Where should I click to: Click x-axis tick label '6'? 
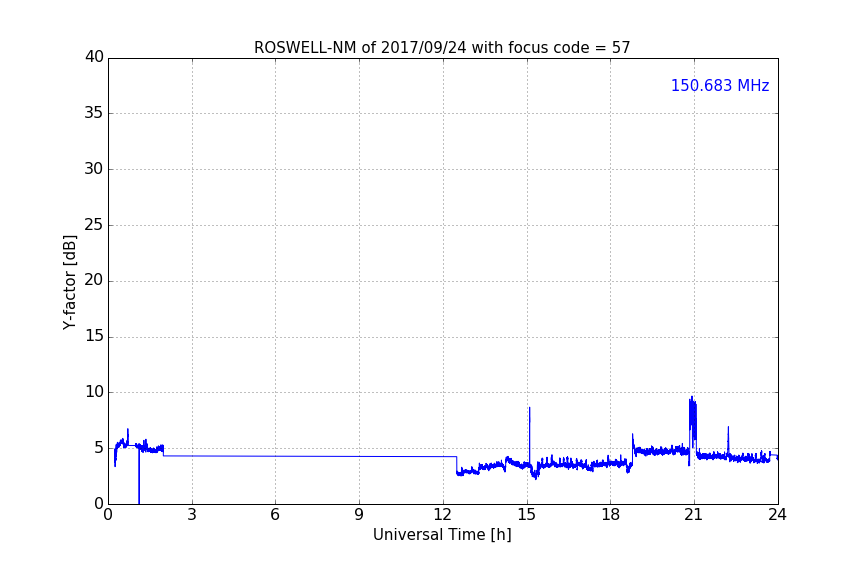276,515
